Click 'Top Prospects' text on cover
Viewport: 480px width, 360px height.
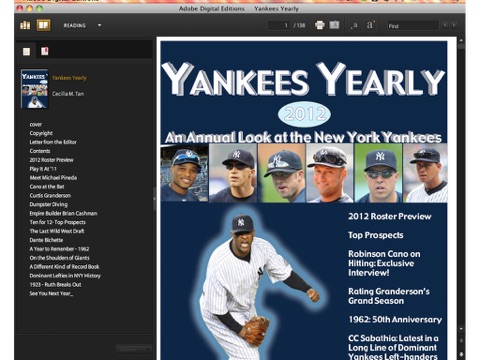(x=376, y=235)
